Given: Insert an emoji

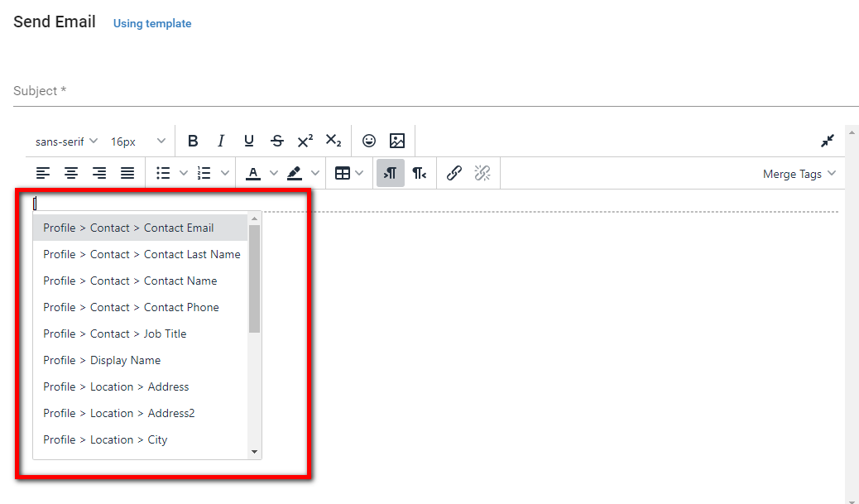Looking at the screenshot, I should pyautogui.click(x=369, y=142).
